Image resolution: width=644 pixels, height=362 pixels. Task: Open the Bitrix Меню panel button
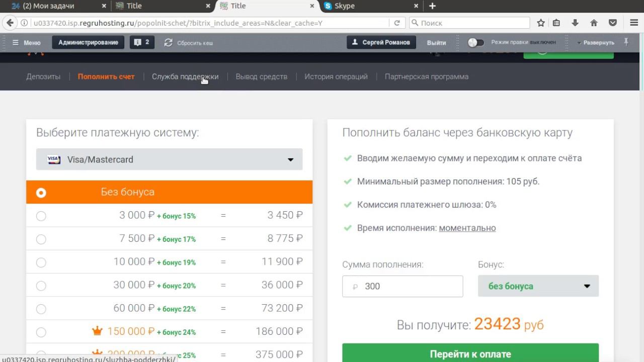point(27,43)
